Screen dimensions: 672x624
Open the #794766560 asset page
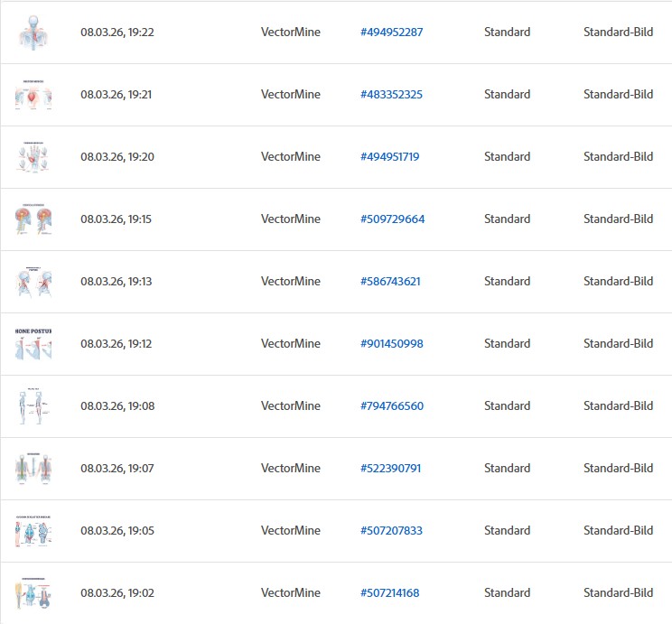click(392, 406)
